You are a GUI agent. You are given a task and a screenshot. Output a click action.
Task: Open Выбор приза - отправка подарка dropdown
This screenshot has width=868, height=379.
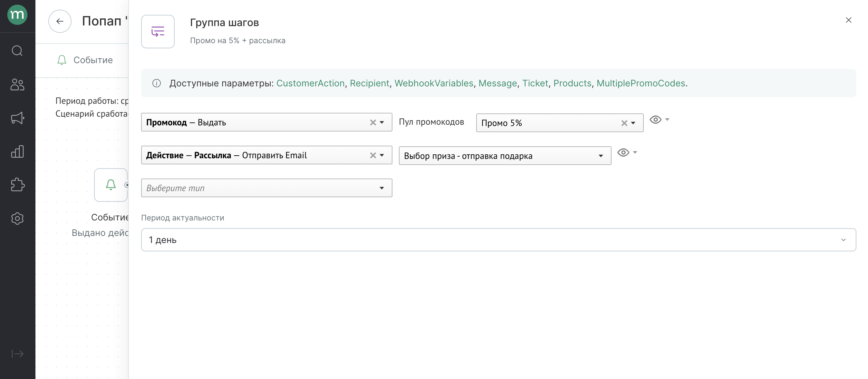pyautogui.click(x=505, y=156)
